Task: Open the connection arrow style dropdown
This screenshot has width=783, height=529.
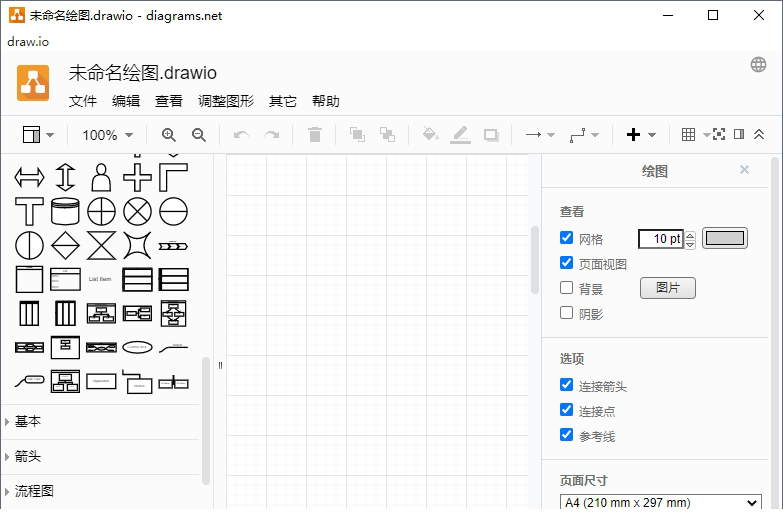Action: pos(540,135)
